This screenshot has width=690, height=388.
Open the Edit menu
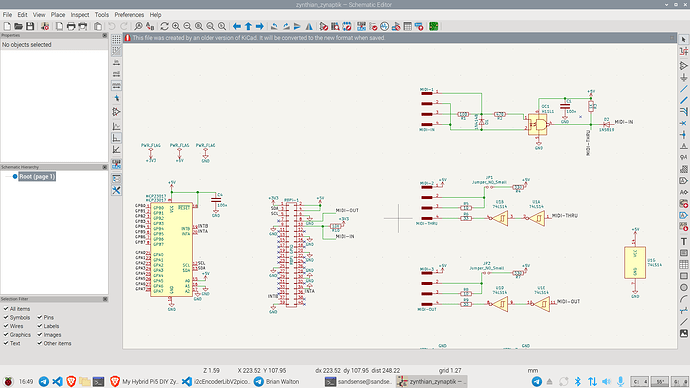(22, 15)
